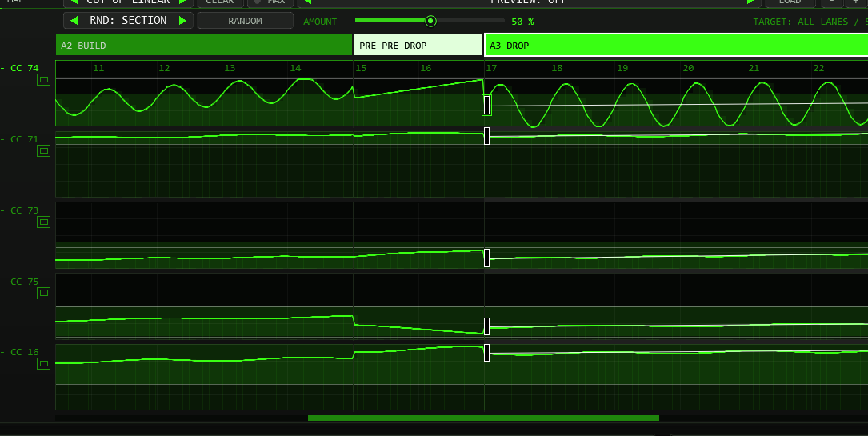Screen dimensions: 868x436
Task: Click bar number 18 in the ruler
Action: pos(557,68)
